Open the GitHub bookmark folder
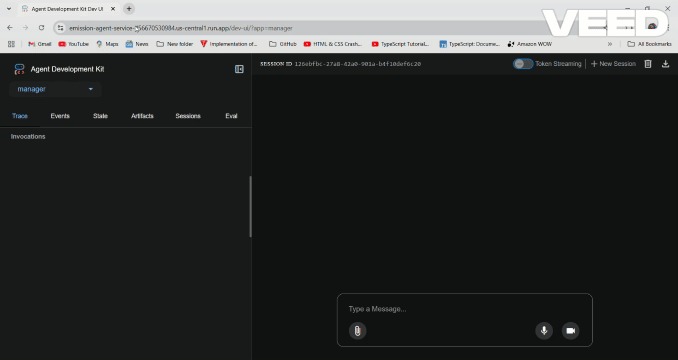The width and height of the screenshot is (678, 360). pos(283,44)
